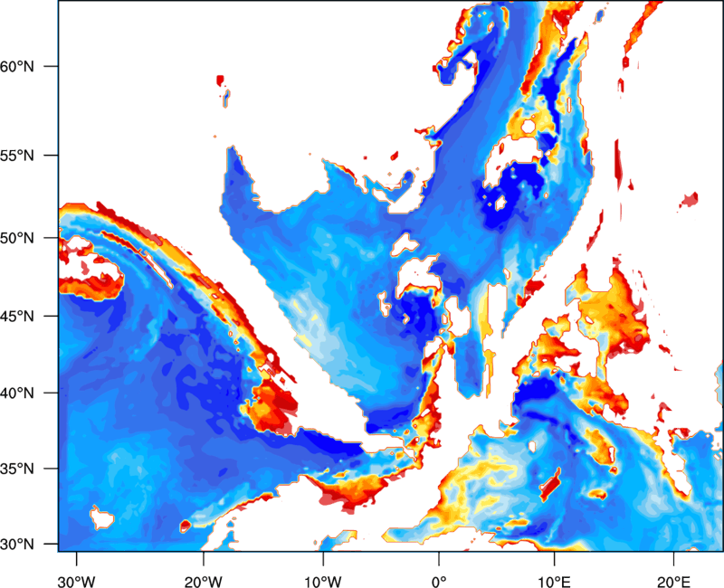
Task: Click the 40°N latitude label
Action: pyautogui.click(x=17, y=394)
